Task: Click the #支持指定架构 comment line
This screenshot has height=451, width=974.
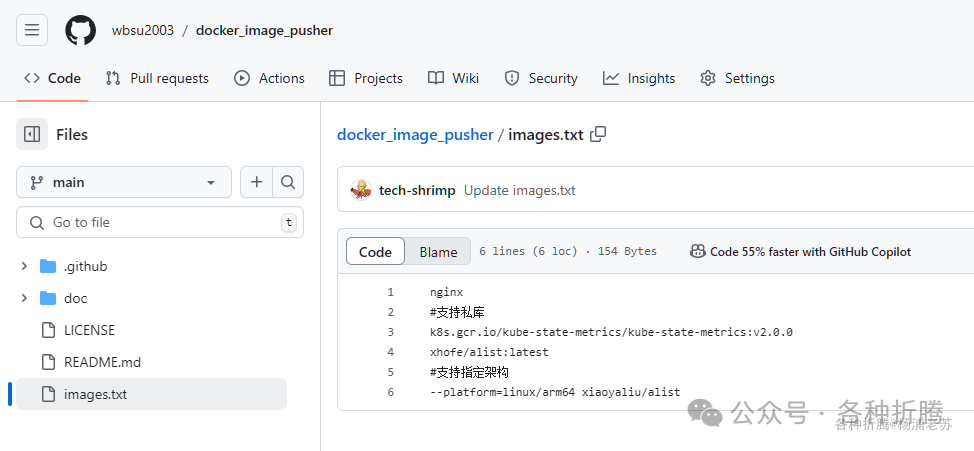Action: tap(469, 372)
